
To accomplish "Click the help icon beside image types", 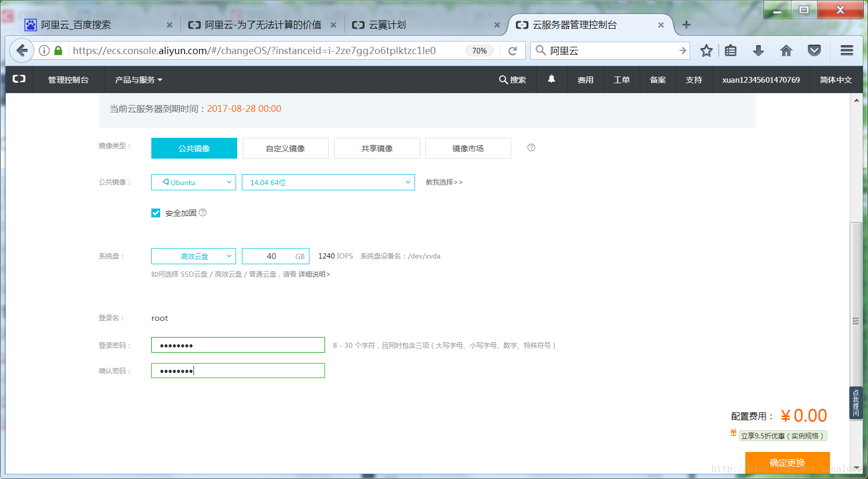I will pos(531,148).
